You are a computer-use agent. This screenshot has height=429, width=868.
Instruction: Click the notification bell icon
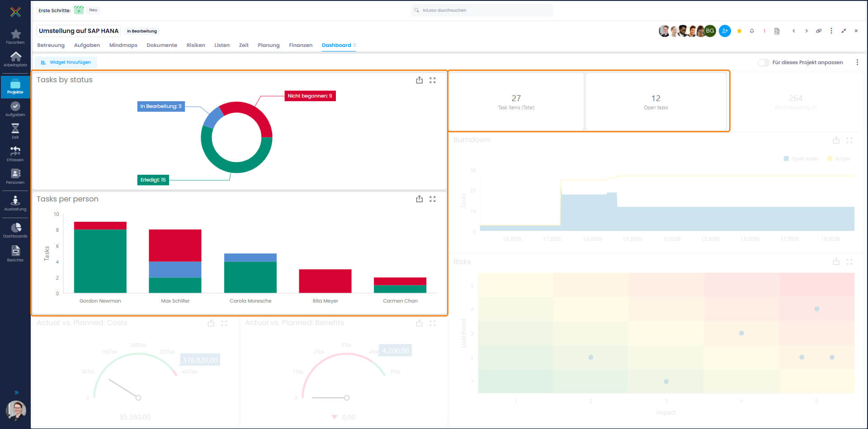click(x=752, y=31)
